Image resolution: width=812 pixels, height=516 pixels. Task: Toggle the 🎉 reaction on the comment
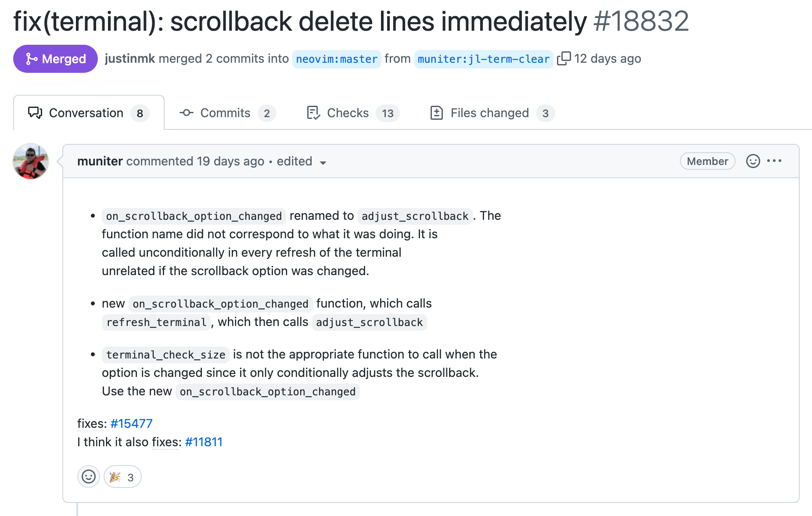point(122,477)
